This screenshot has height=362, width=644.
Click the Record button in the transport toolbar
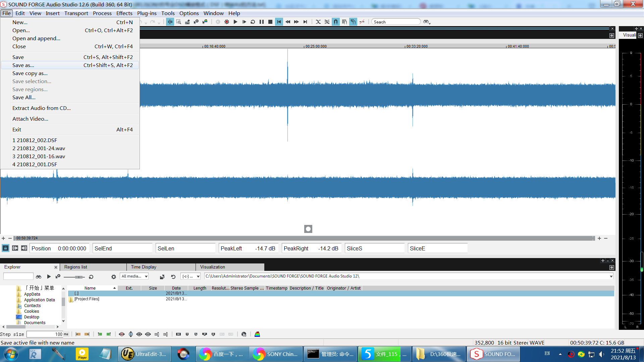[x=227, y=22]
